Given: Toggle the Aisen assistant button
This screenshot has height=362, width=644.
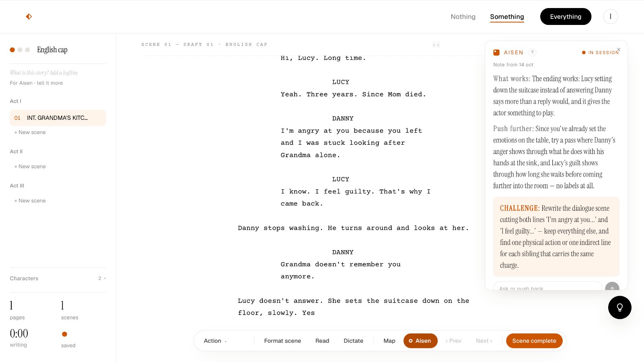Looking at the screenshot, I should click(x=420, y=341).
